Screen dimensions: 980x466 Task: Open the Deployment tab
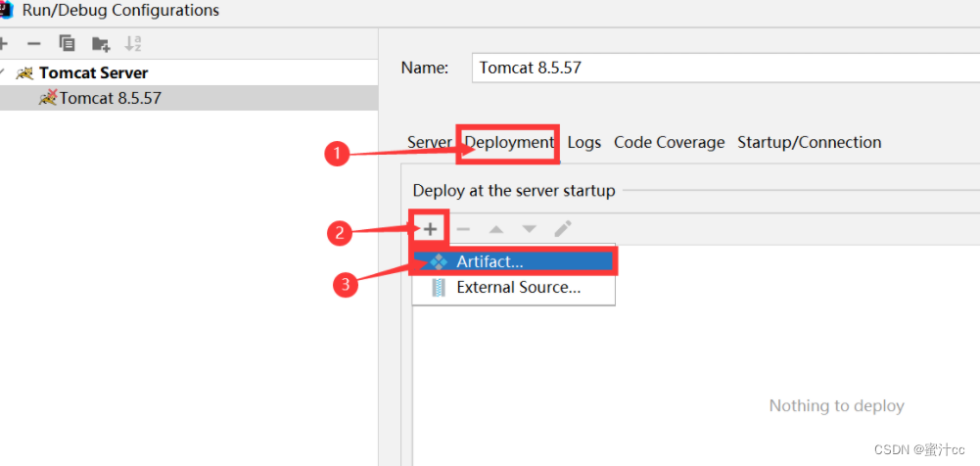click(x=509, y=142)
